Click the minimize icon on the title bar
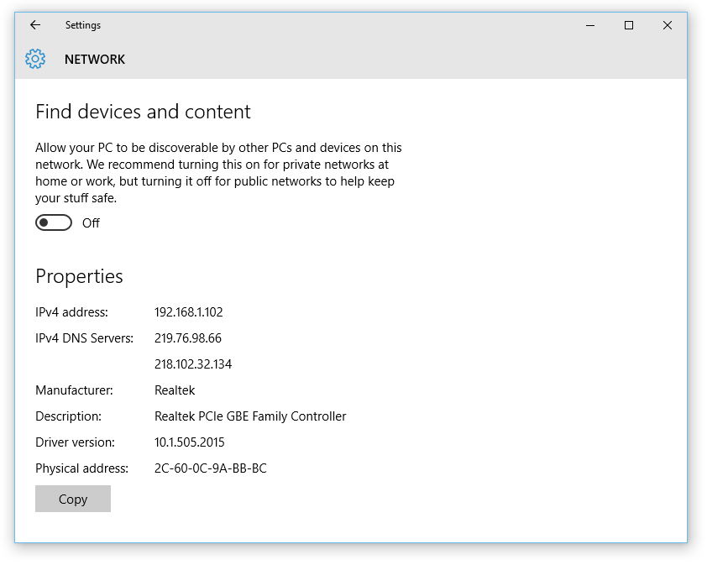The width and height of the screenshot is (728, 565). pos(589,25)
